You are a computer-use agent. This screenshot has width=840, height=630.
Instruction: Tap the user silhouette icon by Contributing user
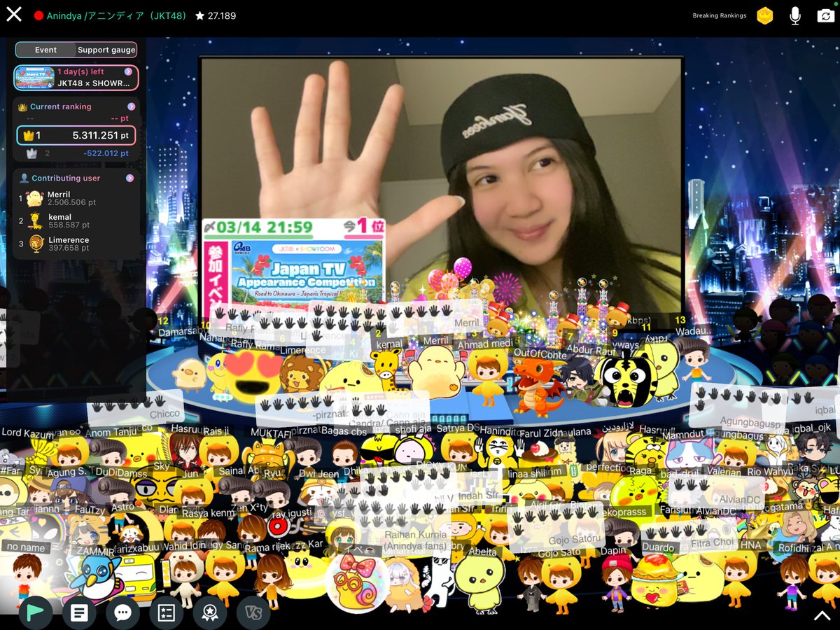tap(24, 178)
